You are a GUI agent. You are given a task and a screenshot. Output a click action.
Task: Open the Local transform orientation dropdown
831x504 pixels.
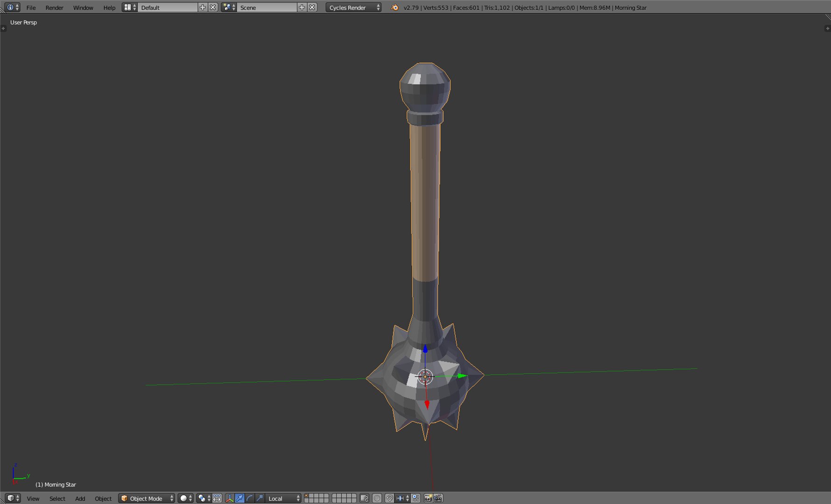[283, 498]
